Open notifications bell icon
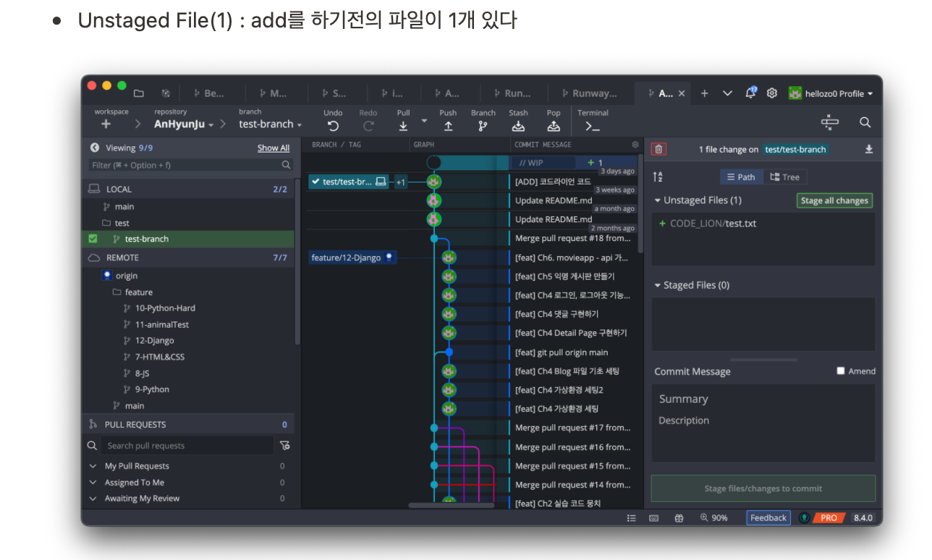This screenshot has width=932, height=560. (x=750, y=93)
